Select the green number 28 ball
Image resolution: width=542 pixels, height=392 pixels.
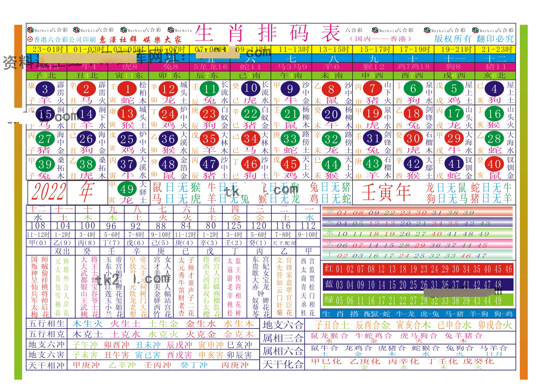point(494,138)
